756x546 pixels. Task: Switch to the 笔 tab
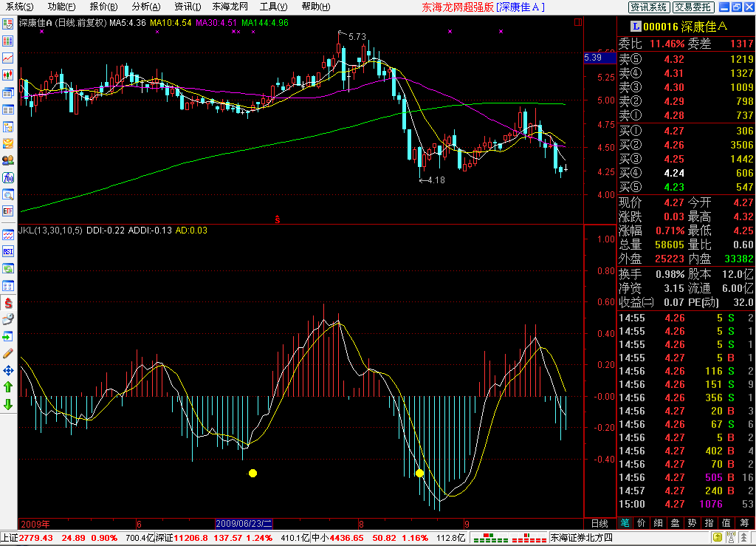(x=625, y=523)
